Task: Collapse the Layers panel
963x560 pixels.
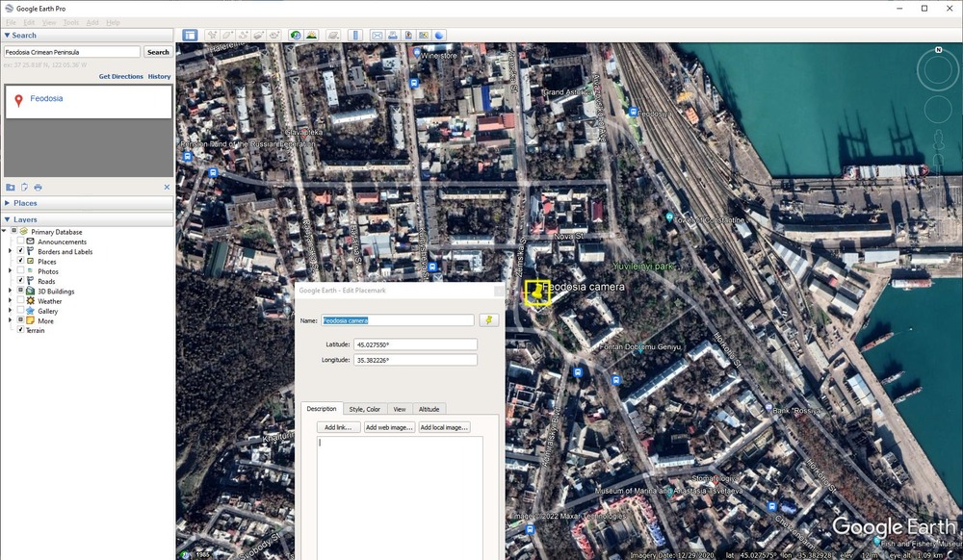Action: coord(88,219)
